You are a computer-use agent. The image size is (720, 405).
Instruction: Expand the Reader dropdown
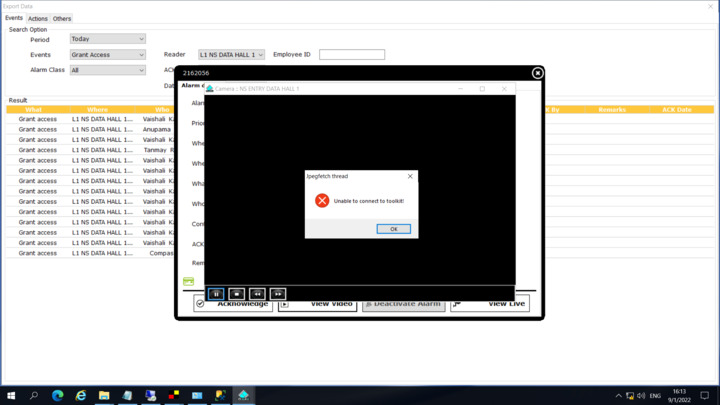pos(231,55)
